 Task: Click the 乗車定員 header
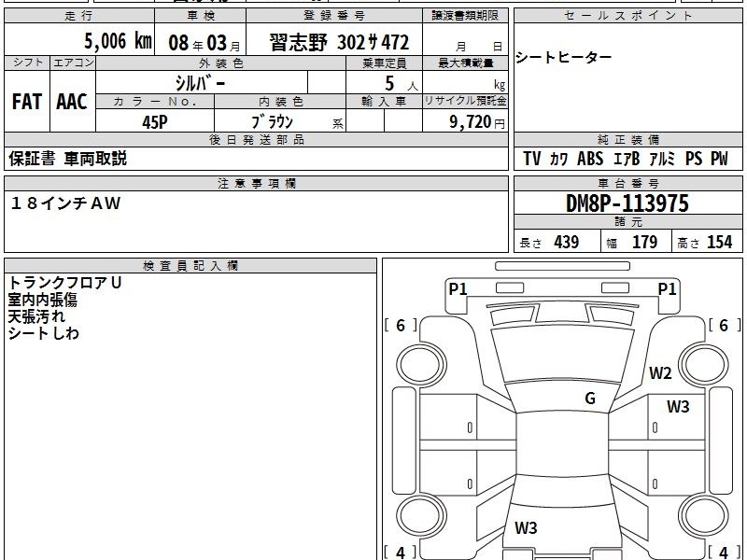pos(384,63)
